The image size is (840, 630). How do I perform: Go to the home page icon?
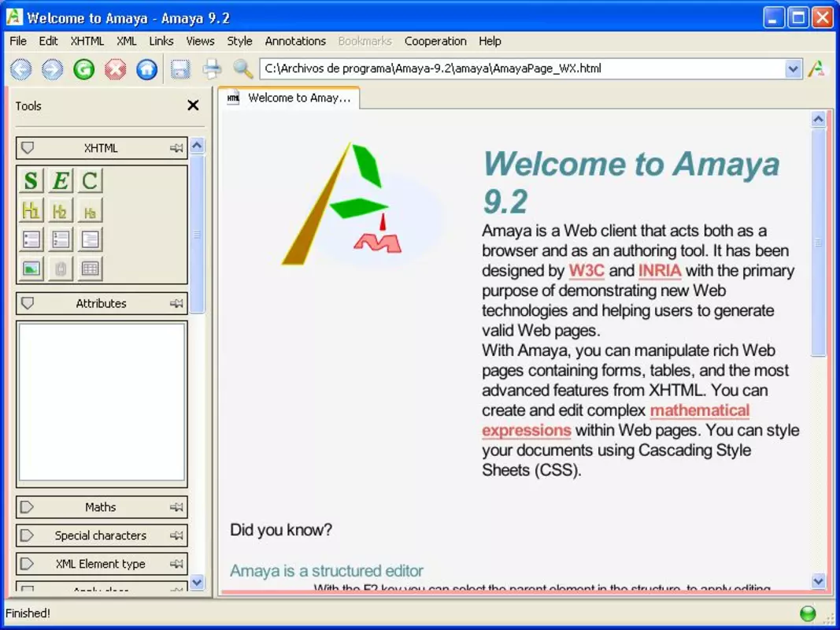146,69
